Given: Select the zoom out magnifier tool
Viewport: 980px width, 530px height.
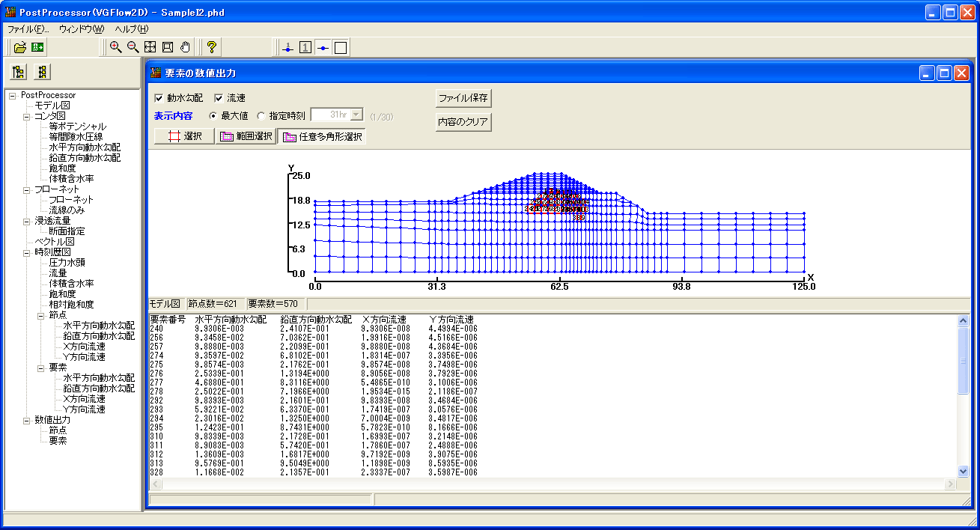Looking at the screenshot, I should (133, 47).
